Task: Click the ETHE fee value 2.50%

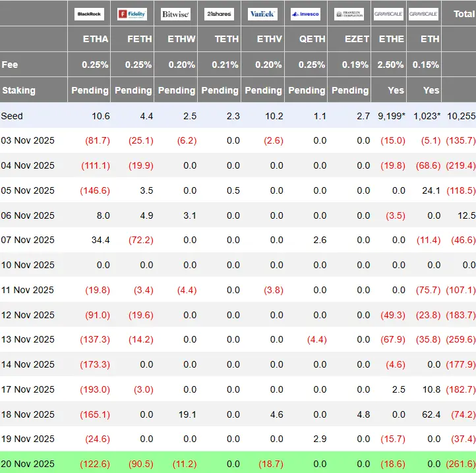Action: pos(391,65)
